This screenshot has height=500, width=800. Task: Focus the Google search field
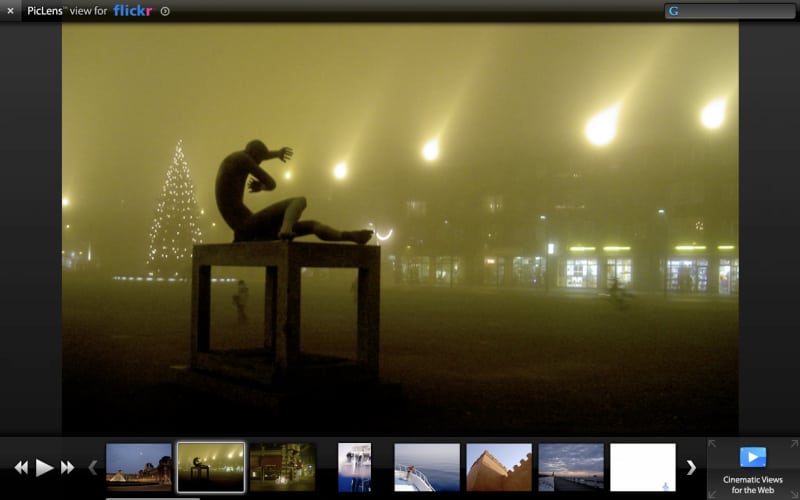point(730,11)
